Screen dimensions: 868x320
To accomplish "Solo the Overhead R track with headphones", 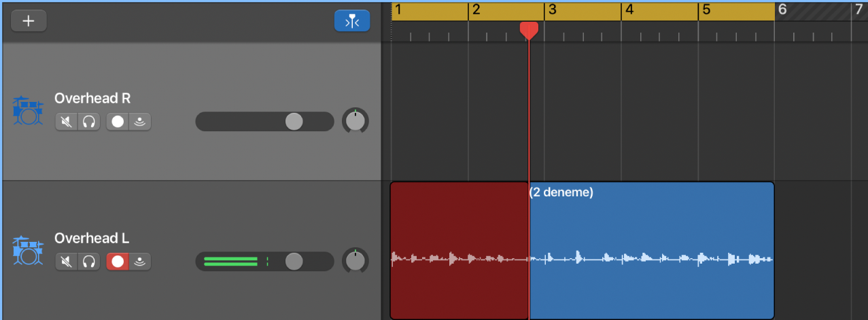I will click(x=89, y=122).
